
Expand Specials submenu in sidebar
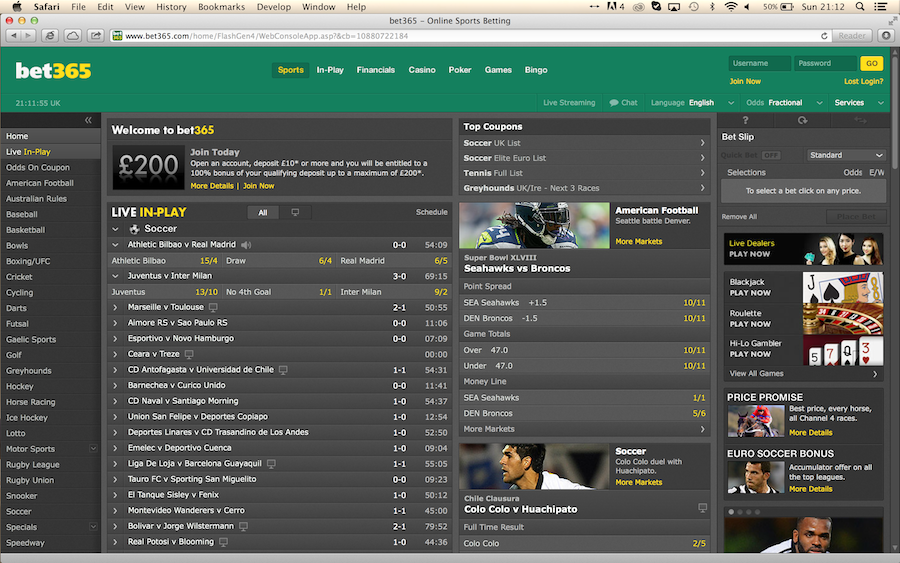[x=93, y=526]
